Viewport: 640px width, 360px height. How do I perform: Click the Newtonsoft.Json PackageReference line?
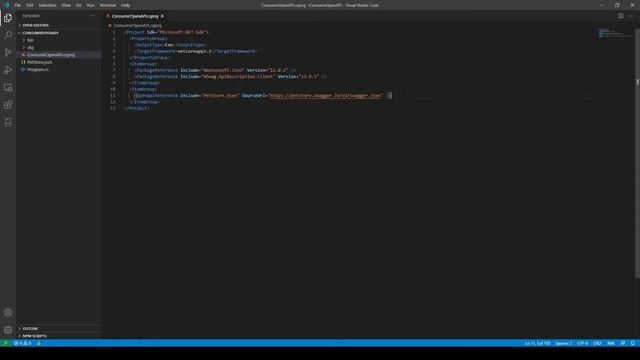(215, 70)
